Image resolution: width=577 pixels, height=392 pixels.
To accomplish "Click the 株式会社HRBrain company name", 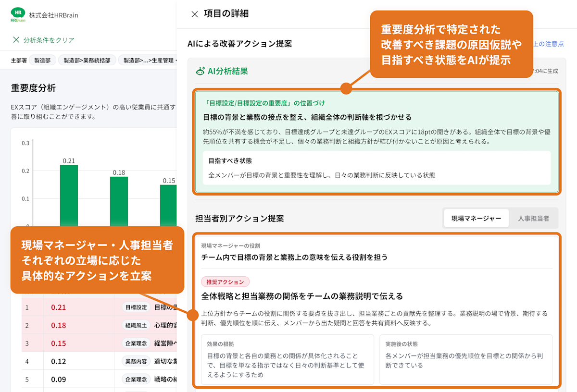I will tap(53, 15).
